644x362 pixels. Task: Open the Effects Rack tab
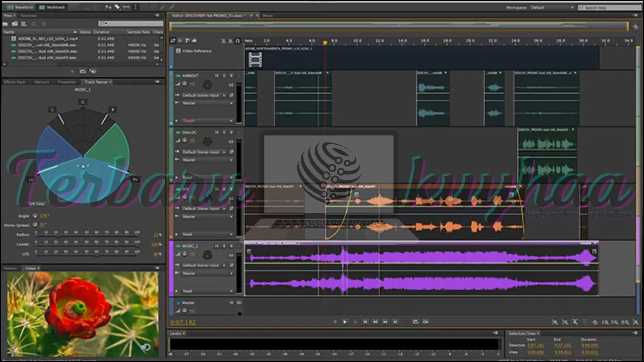pos(15,82)
